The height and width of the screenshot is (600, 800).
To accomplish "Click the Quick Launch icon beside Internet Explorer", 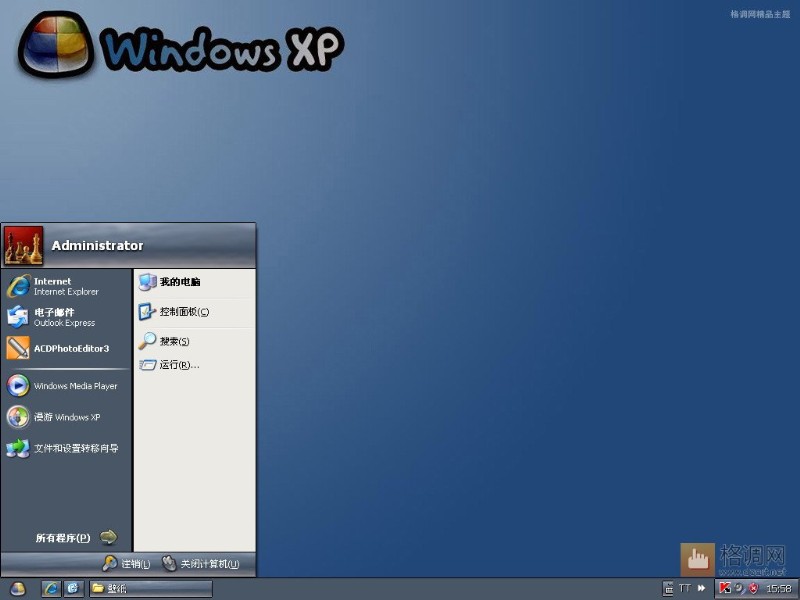I will (x=72, y=588).
